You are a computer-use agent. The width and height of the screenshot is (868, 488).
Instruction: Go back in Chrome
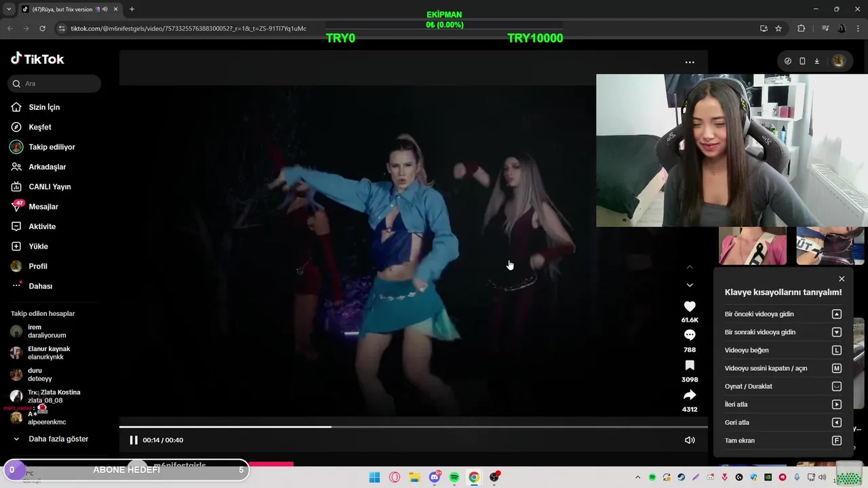click(x=9, y=28)
